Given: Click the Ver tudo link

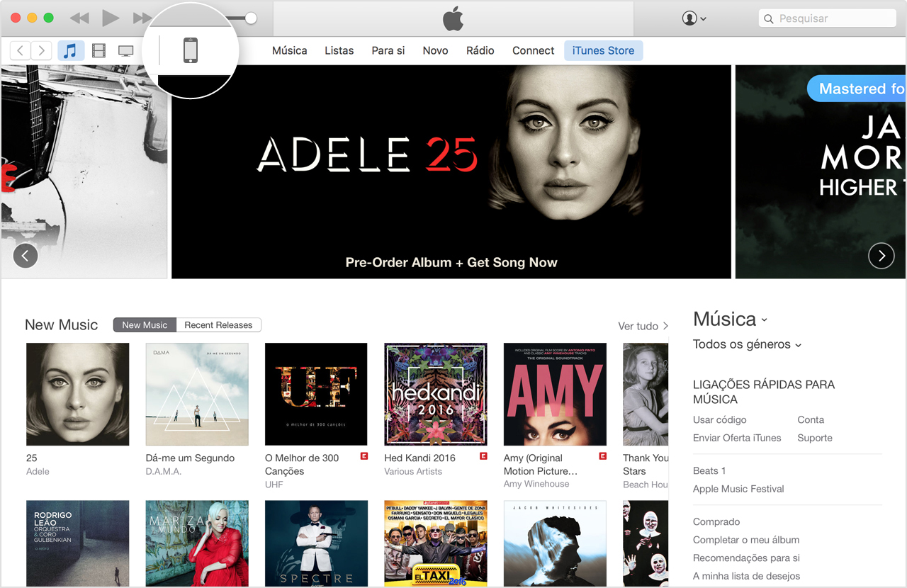Looking at the screenshot, I should coord(643,326).
